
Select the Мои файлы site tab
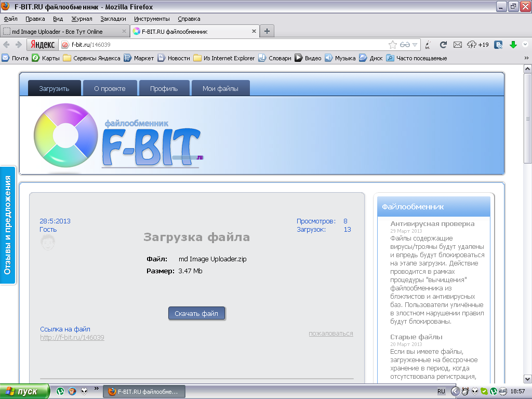[x=220, y=88]
